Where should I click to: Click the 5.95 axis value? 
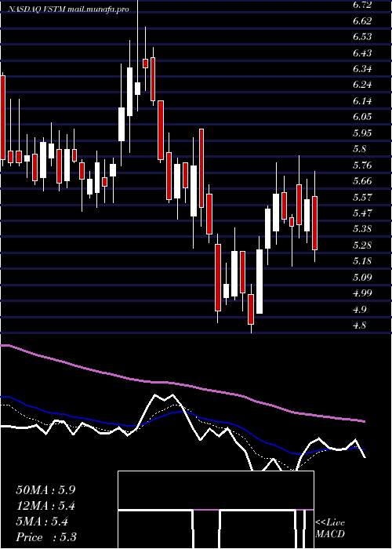click(x=362, y=133)
